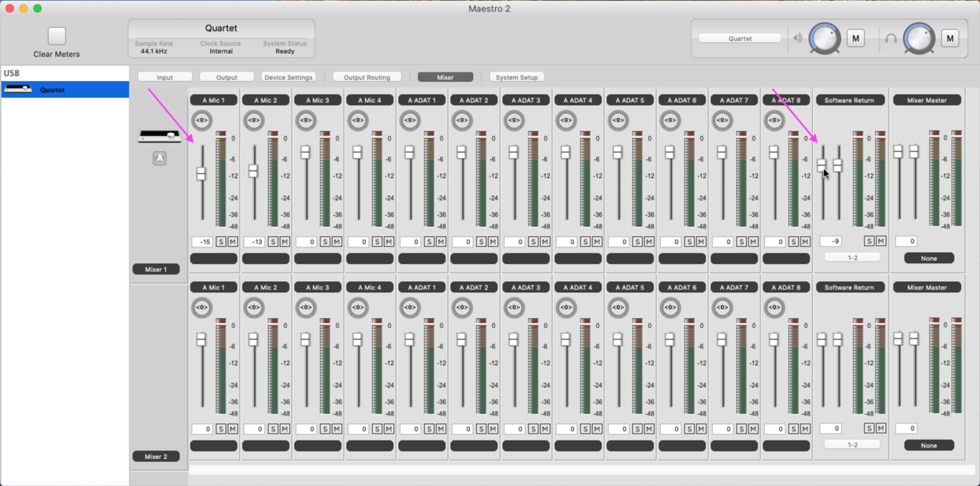Open the None output selector under Mixer Master

(x=929, y=258)
